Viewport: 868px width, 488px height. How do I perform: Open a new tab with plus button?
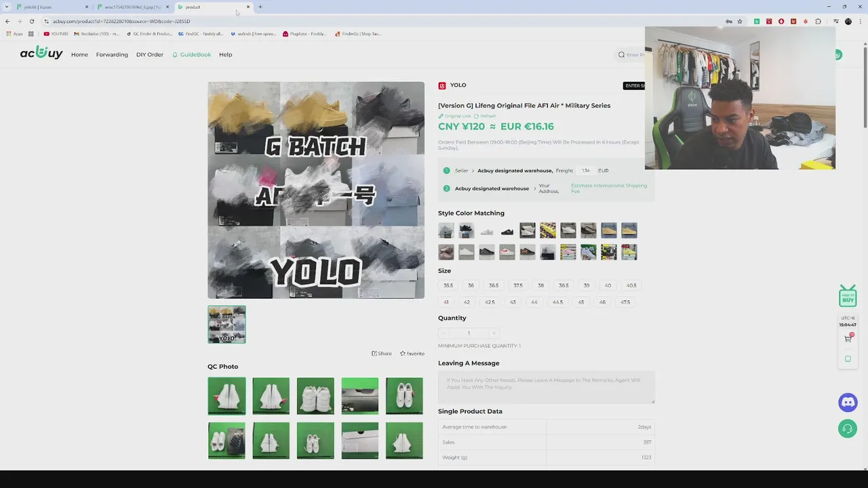pos(260,7)
